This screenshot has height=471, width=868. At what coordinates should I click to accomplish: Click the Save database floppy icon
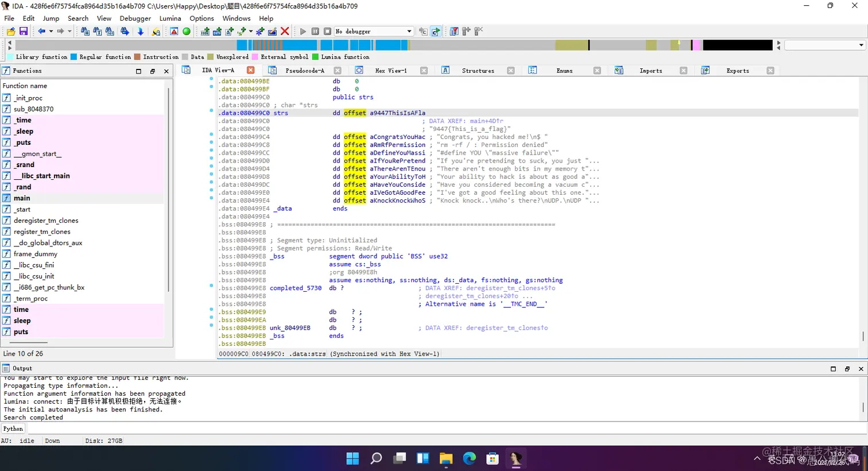click(x=24, y=32)
